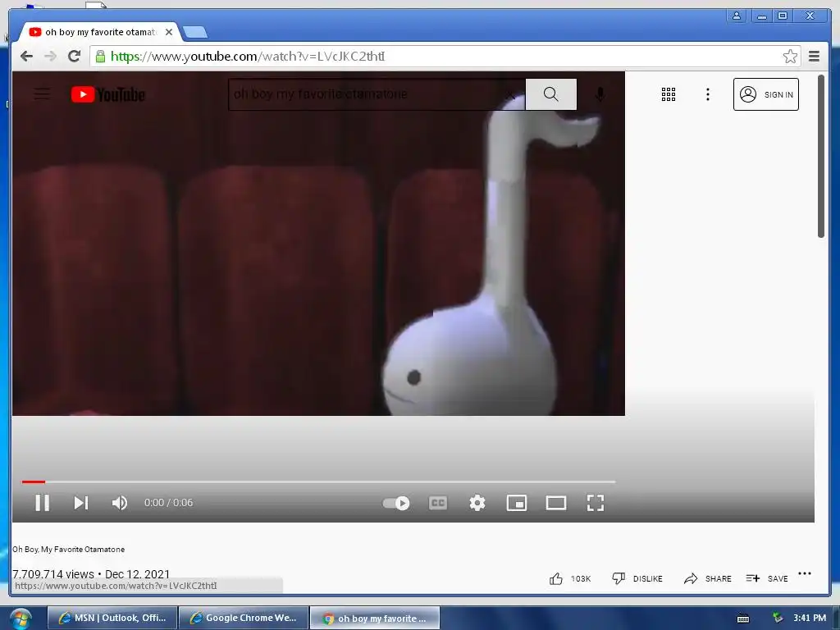Open the video settings gear
Image resolution: width=840 pixels, height=630 pixels.
click(x=477, y=503)
